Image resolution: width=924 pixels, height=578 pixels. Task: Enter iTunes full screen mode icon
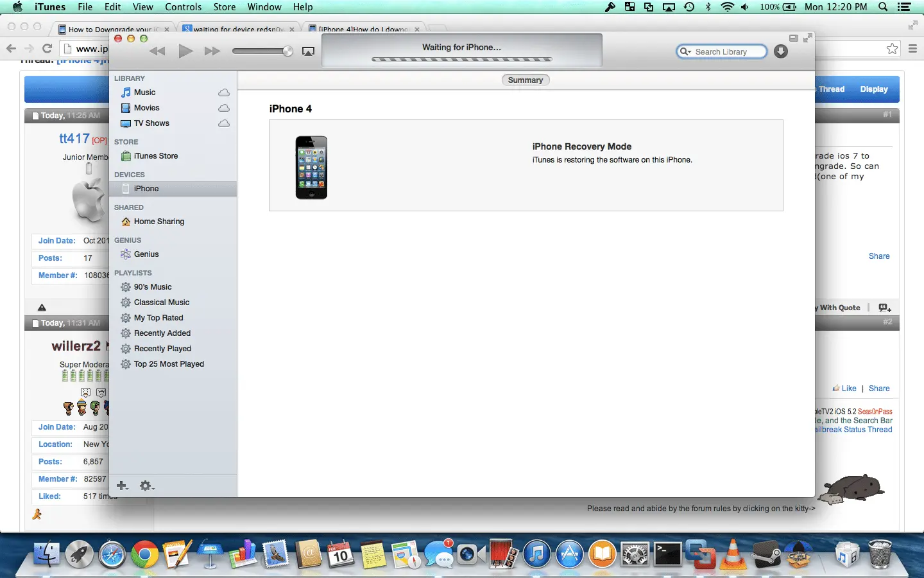(808, 38)
